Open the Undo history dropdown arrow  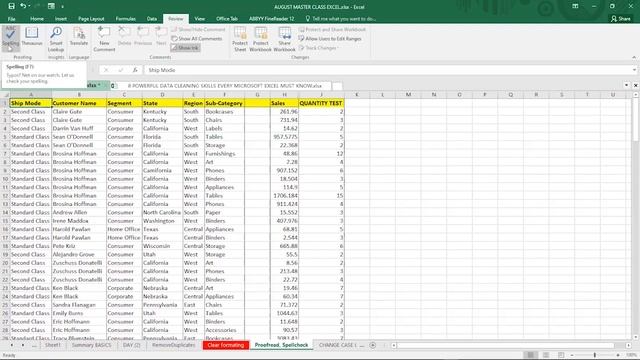29,6
